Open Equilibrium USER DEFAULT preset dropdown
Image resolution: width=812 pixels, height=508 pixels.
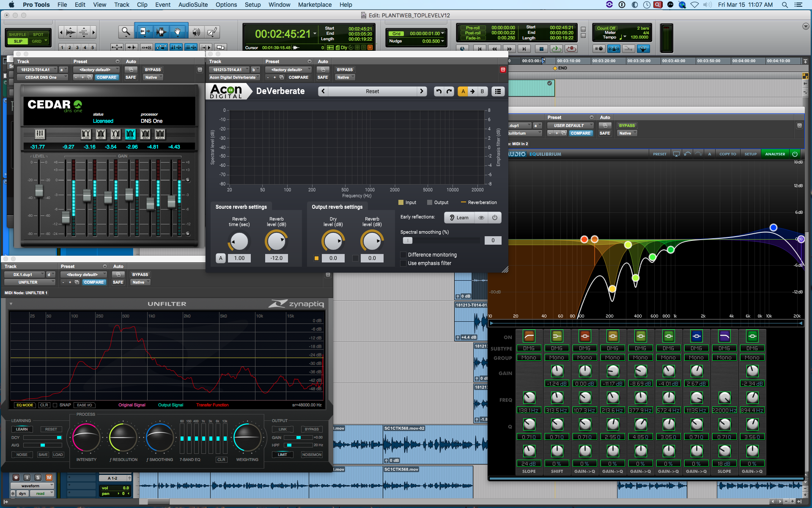(570, 126)
